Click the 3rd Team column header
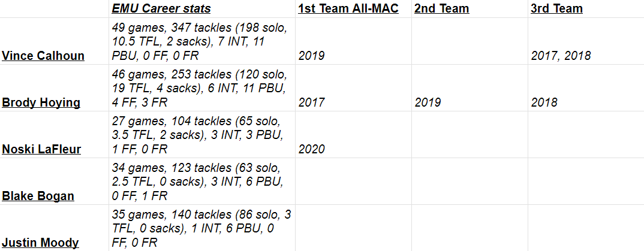 556,9
